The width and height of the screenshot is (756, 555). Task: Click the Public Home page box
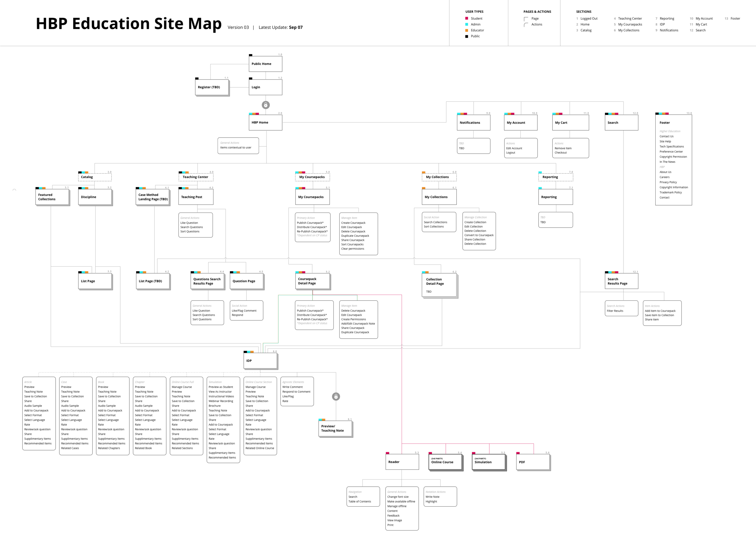click(266, 64)
